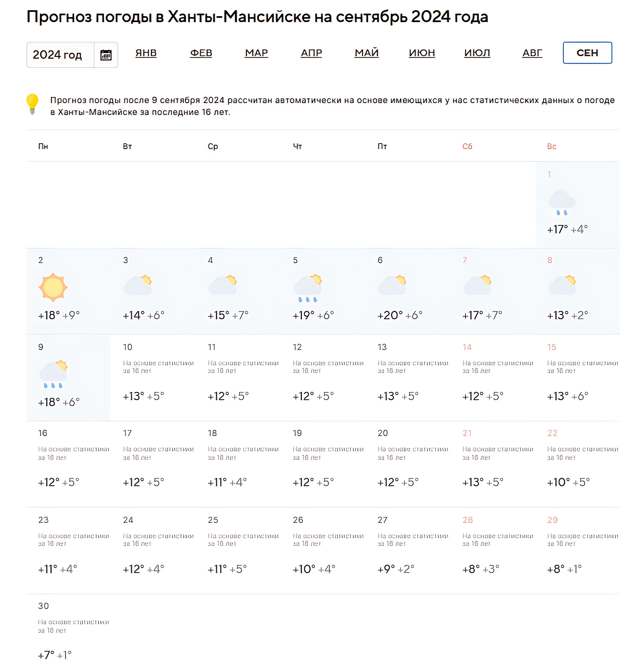The width and height of the screenshot is (626, 672).
Task: Click the partly cloudy icon for September 6
Action: click(x=392, y=285)
